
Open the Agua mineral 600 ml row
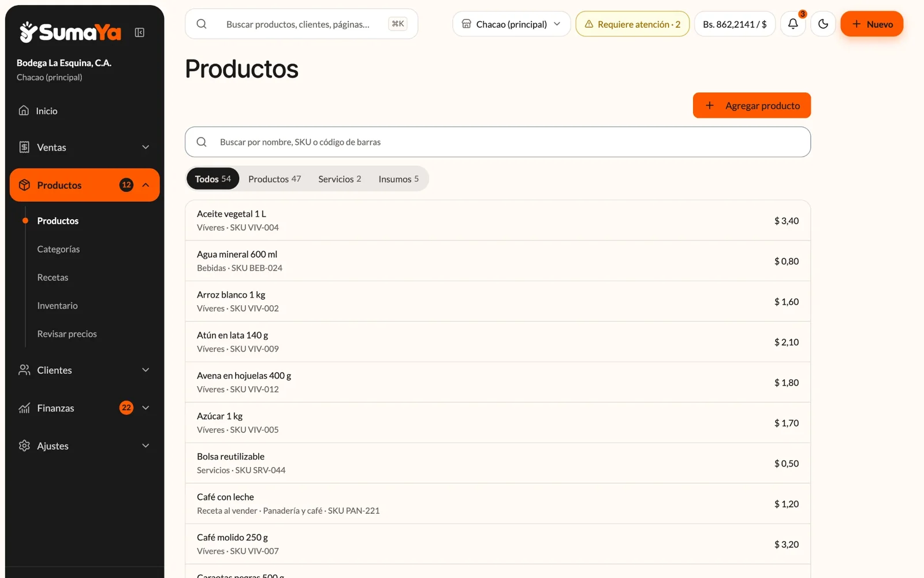(498, 261)
